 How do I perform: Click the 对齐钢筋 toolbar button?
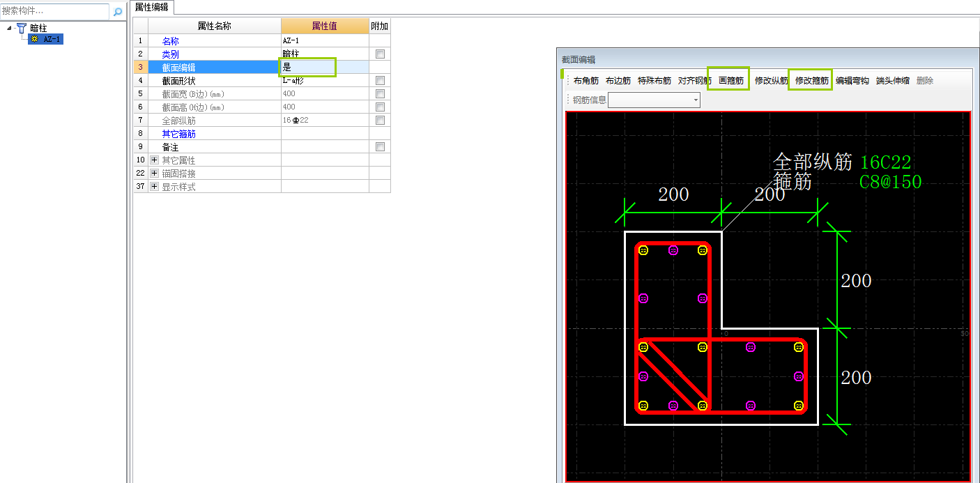(694, 81)
